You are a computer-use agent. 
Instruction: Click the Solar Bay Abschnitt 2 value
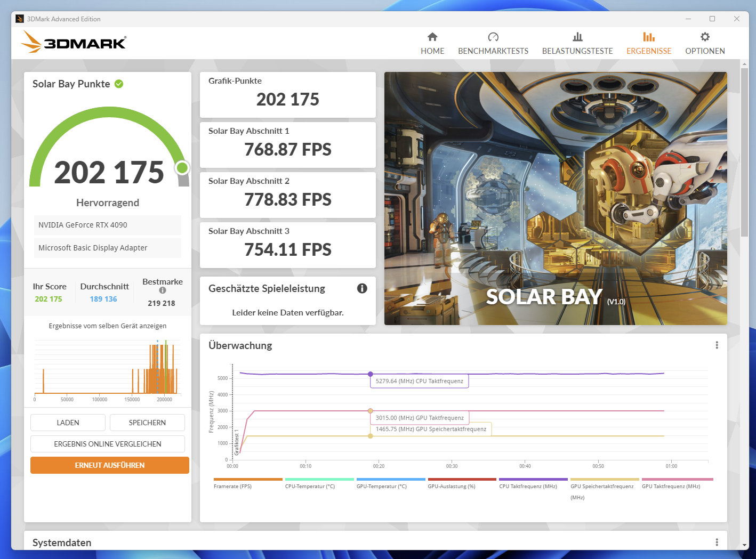288,200
